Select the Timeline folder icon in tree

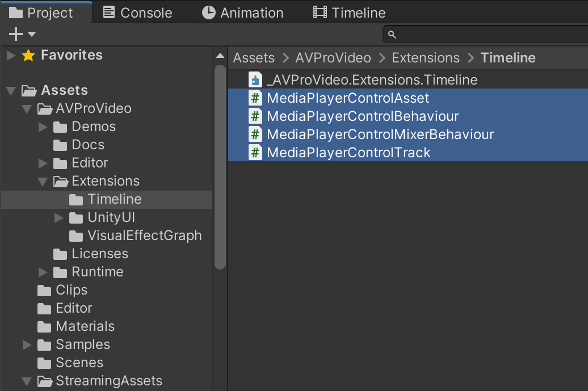coord(75,200)
